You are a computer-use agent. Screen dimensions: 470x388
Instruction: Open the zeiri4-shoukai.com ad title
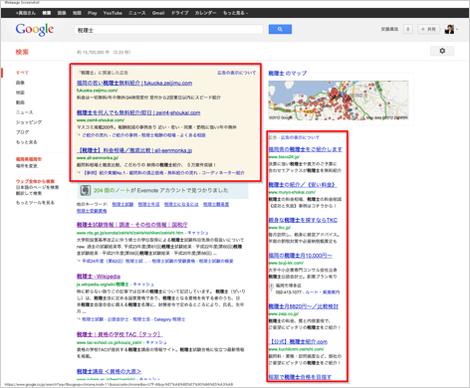click(138, 113)
